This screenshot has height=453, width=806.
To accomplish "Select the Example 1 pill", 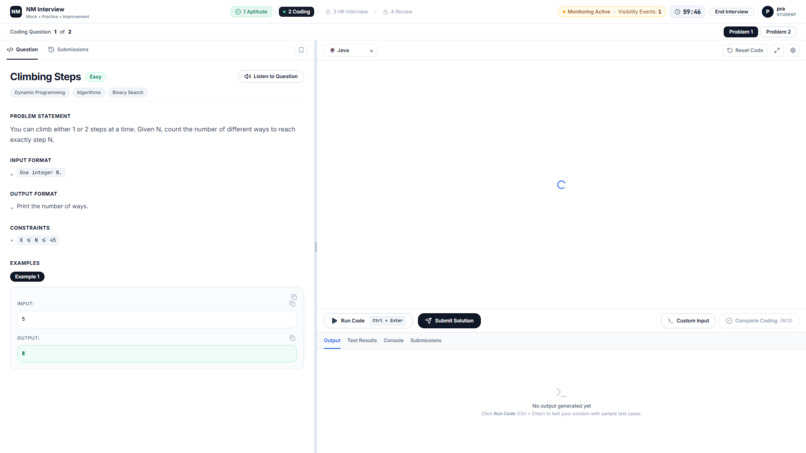I will (x=27, y=277).
